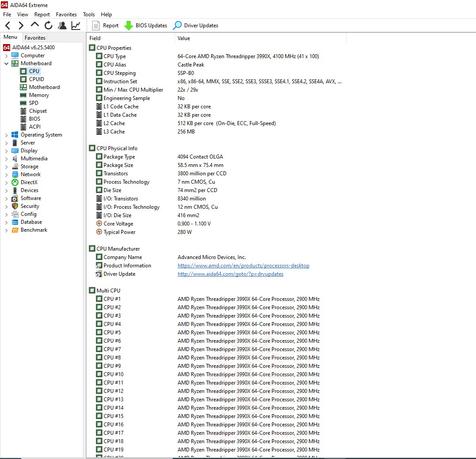Open the aida64.com drvupdates link
The width and height of the screenshot is (476, 459).
231,274
